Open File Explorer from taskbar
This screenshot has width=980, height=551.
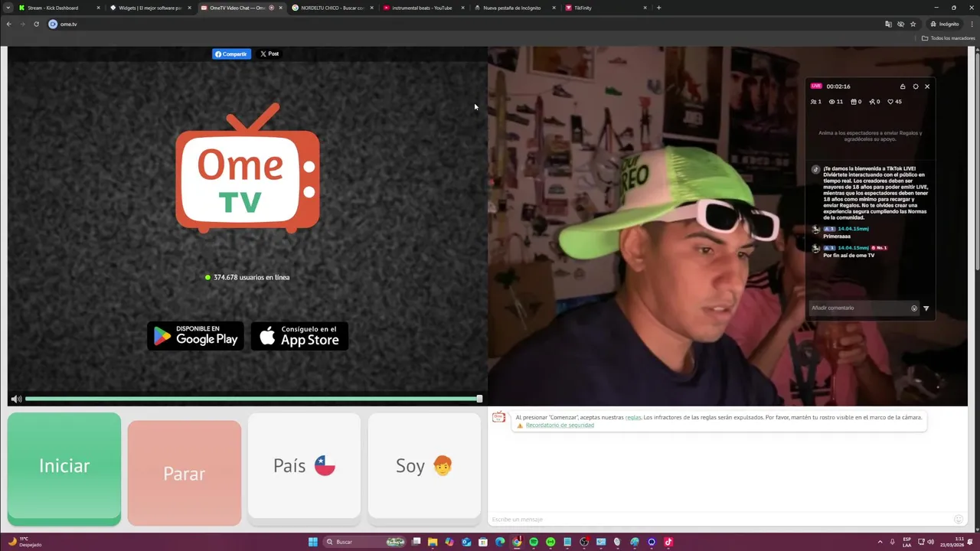click(x=433, y=542)
